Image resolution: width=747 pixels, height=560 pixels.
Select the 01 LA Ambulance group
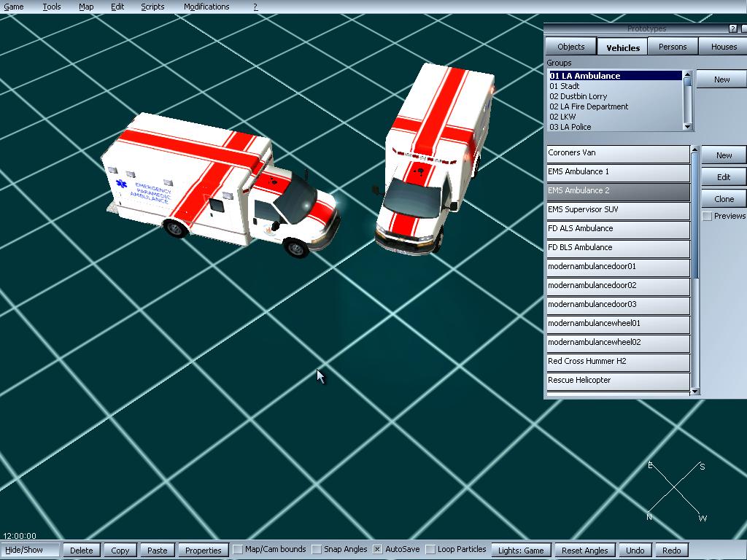tap(615, 76)
